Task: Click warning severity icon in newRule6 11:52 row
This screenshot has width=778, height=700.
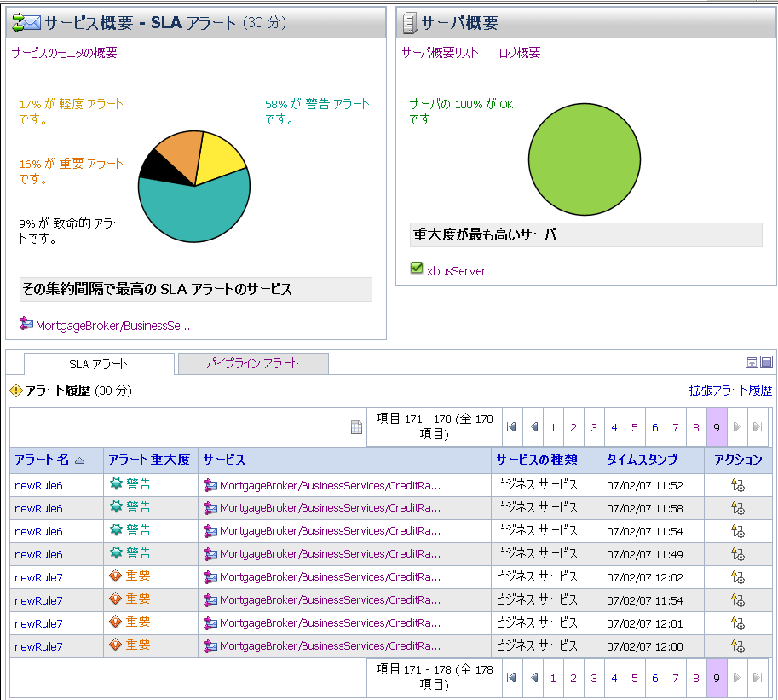Action: click(x=116, y=483)
